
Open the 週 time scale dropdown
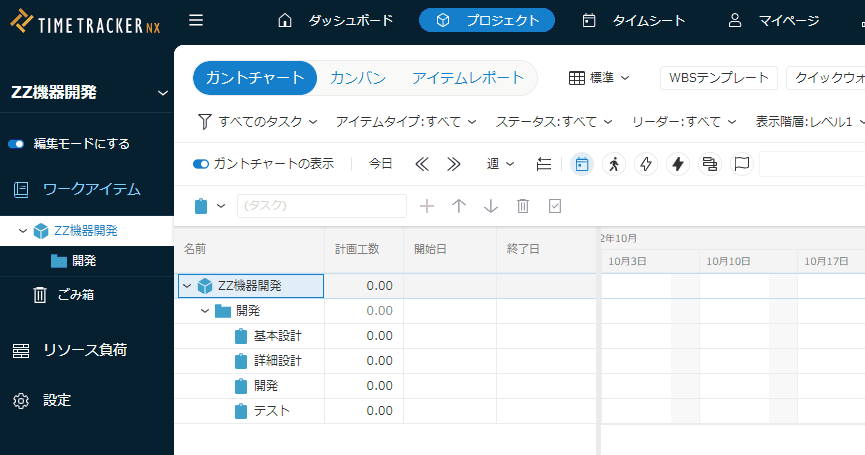tap(500, 164)
